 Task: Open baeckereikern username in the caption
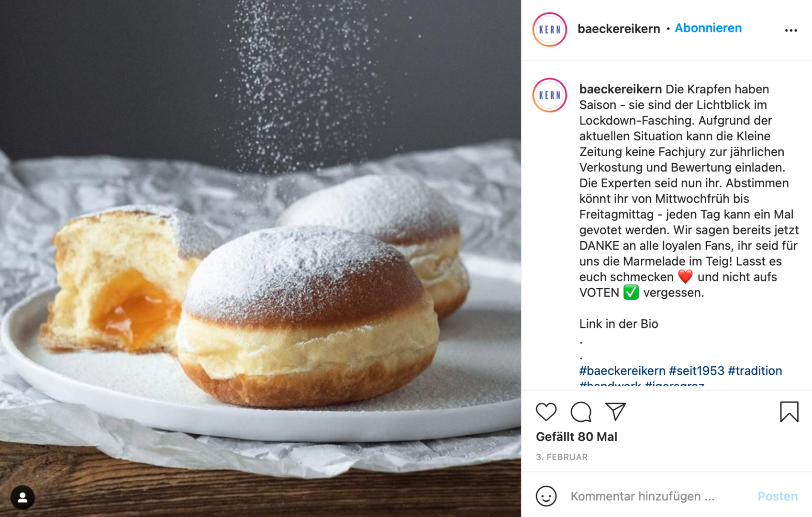point(621,89)
